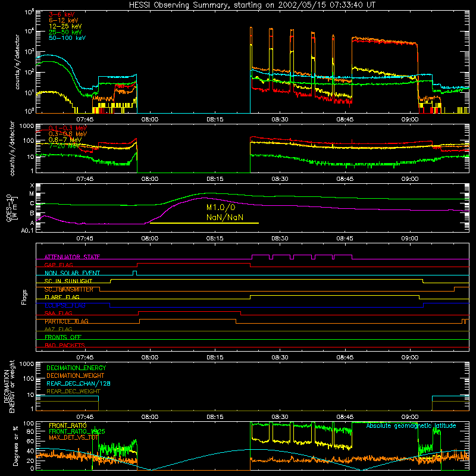Viewport: 476px width, 476px height.
Task: Click the '12-25 keV' legend label
Action: [65, 26]
